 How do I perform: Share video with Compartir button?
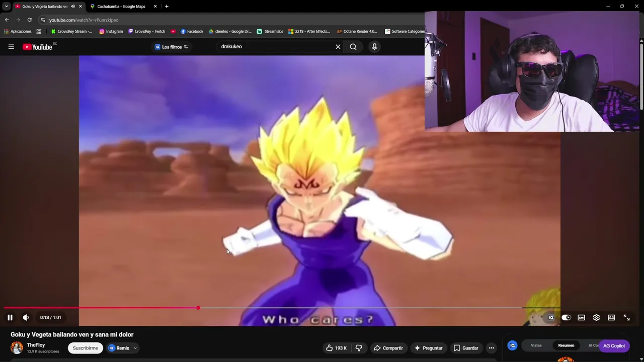(x=388, y=348)
